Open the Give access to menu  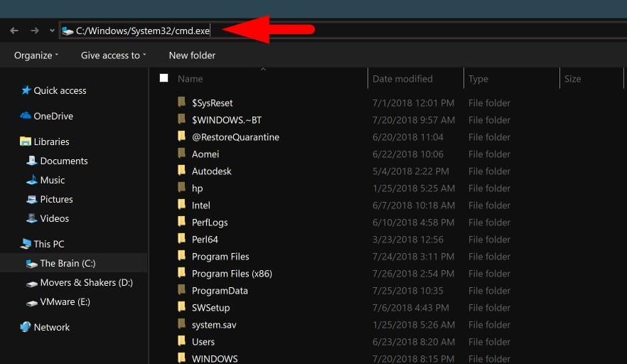113,55
